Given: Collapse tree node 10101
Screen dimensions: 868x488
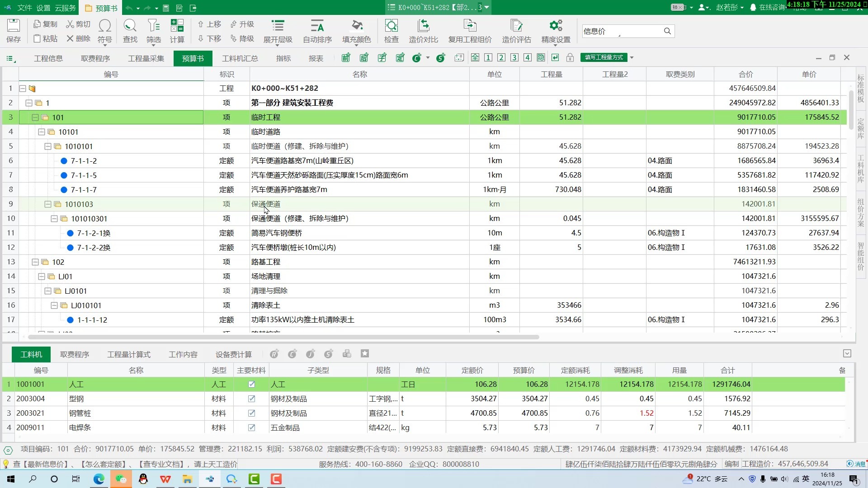Looking at the screenshot, I should [41, 132].
